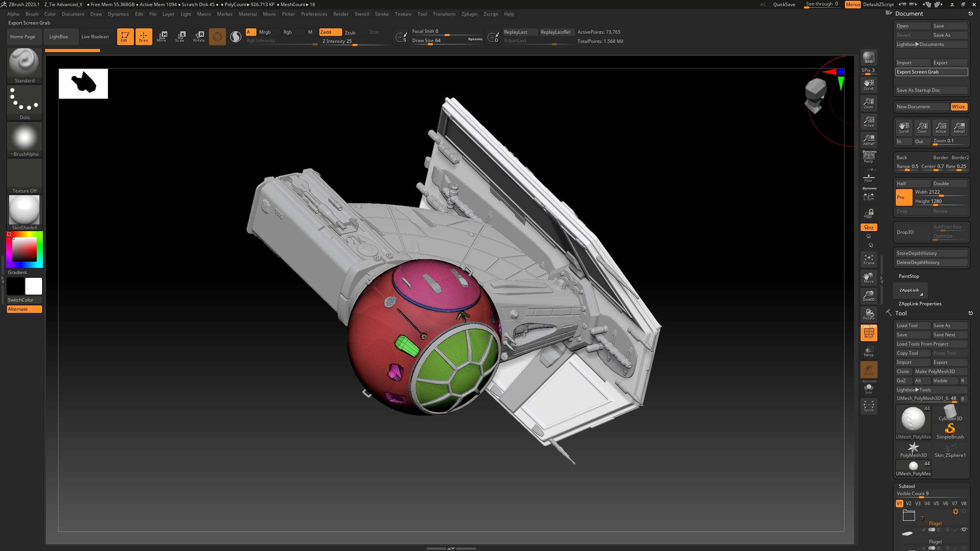Enable Transp transparency mode
980x551 pixels.
869,351
